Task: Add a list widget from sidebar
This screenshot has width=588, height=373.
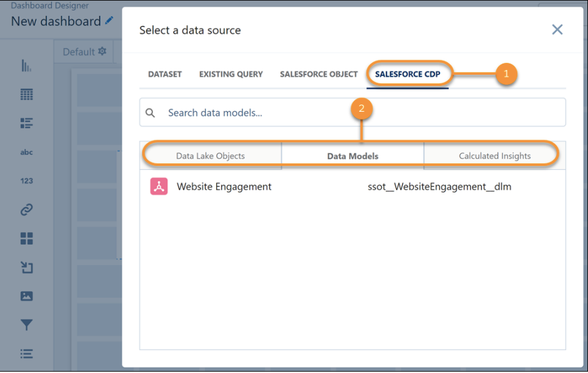Action: point(26,123)
